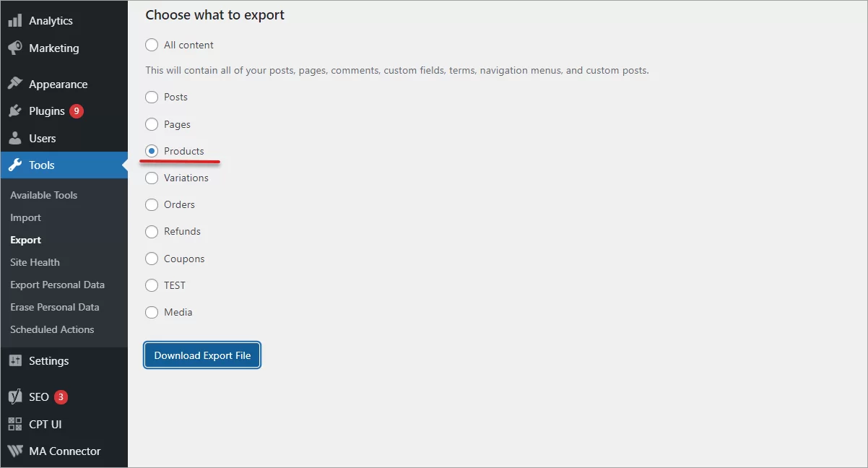
Task: Click the Tools wrench icon
Action: [15, 165]
